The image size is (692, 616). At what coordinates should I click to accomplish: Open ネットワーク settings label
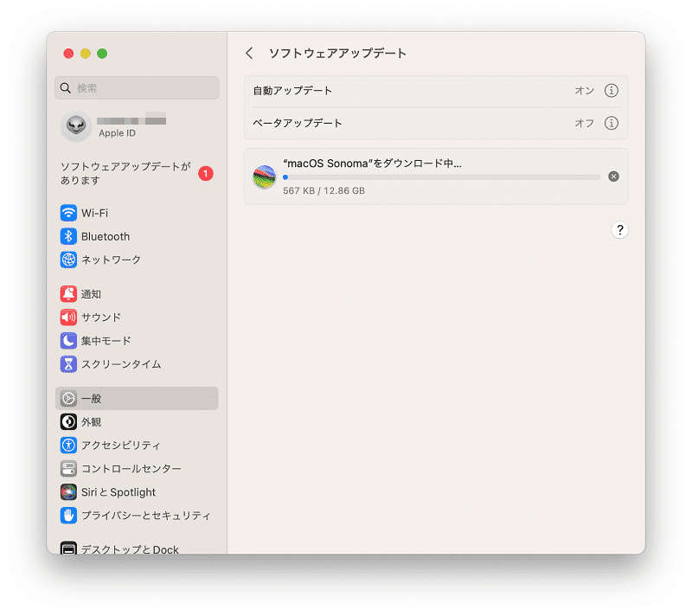(x=111, y=260)
